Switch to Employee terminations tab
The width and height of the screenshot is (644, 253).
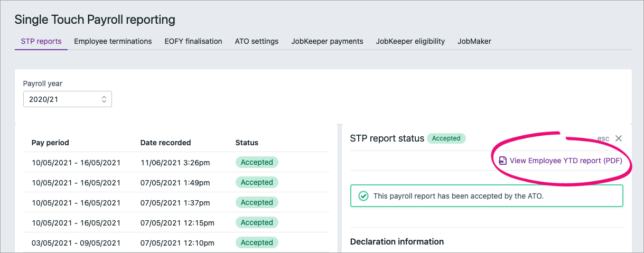[113, 41]
